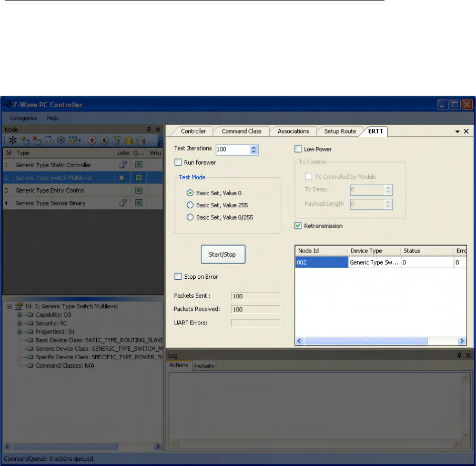Click the Packets Received field
Viewport: 476px width, 466px height.
255,309
